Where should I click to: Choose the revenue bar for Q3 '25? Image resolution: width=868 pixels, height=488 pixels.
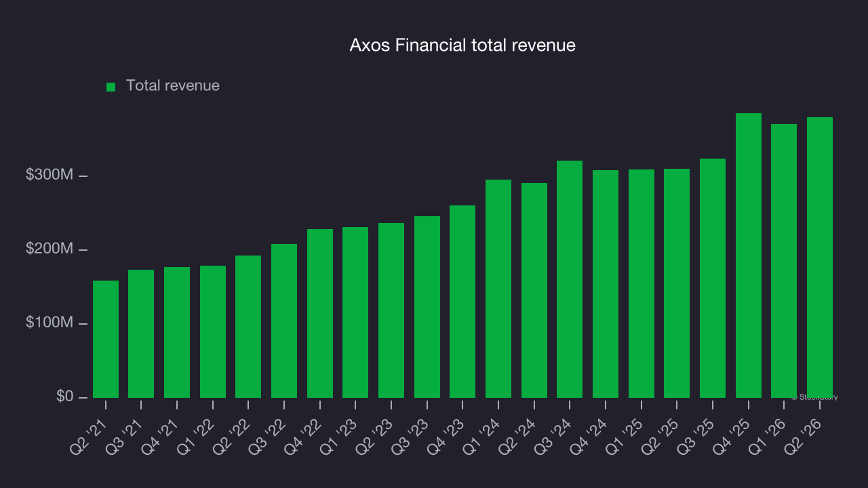pos(713,278)
